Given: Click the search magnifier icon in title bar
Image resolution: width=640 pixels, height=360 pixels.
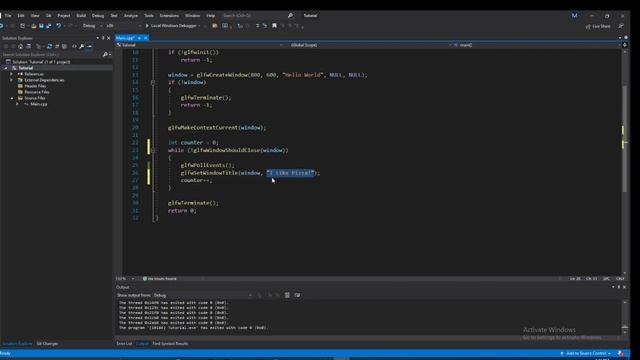Looking at the screenshot, I should (x=290, y=16).
